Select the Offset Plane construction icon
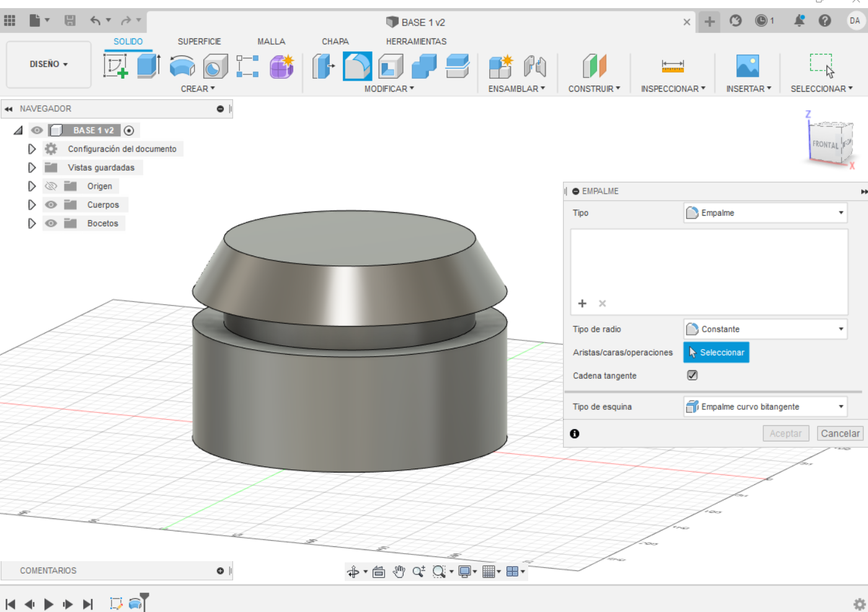Image resolution: width=868 pixels, height=612 pixels. (x=594, y=66)
